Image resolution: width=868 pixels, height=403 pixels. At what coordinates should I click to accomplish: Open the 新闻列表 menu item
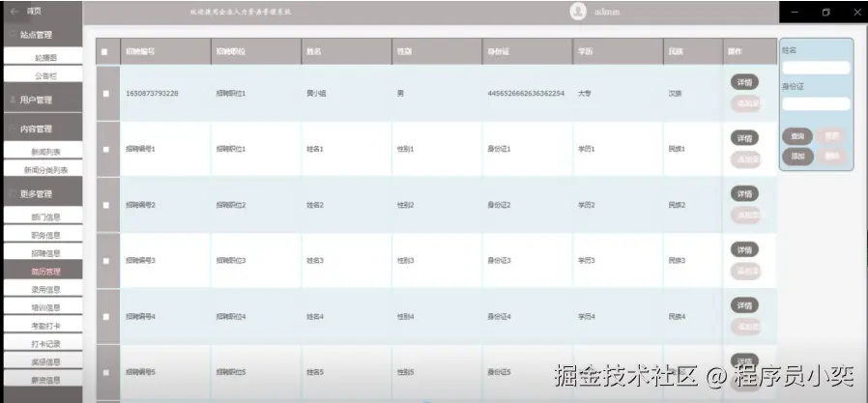pyautogui.click(x=43, y=152)
